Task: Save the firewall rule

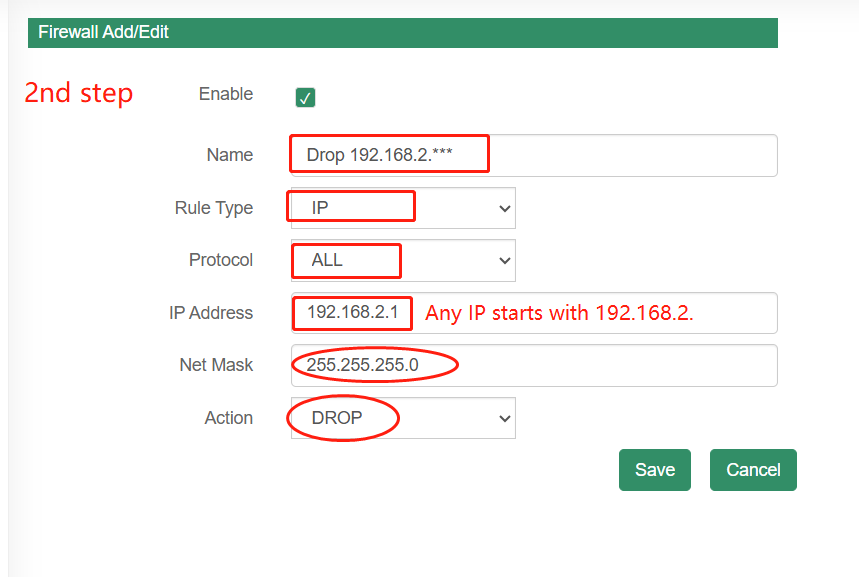Action: tap(655, 470)
